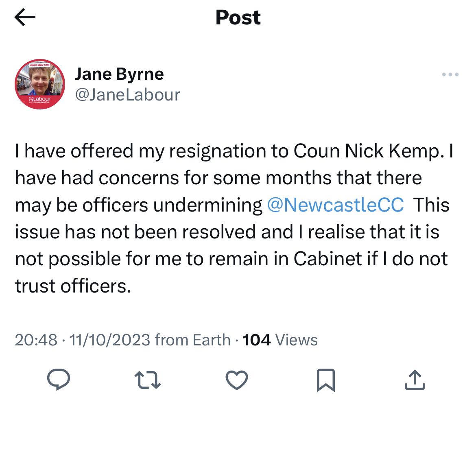Image resolution: width=476 pixels, height=452 pixels.
Task: Tap the Post header title
Action: (x=238, y=17)
